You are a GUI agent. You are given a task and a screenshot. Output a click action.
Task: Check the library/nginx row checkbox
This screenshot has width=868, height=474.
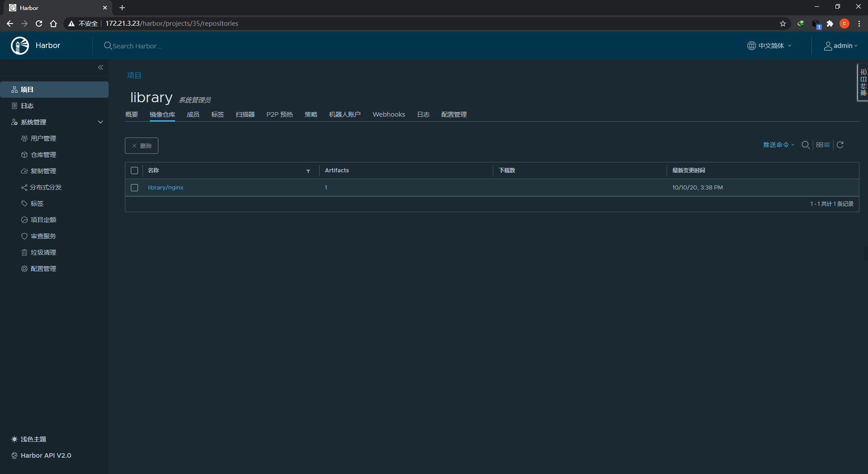[134, 188]
